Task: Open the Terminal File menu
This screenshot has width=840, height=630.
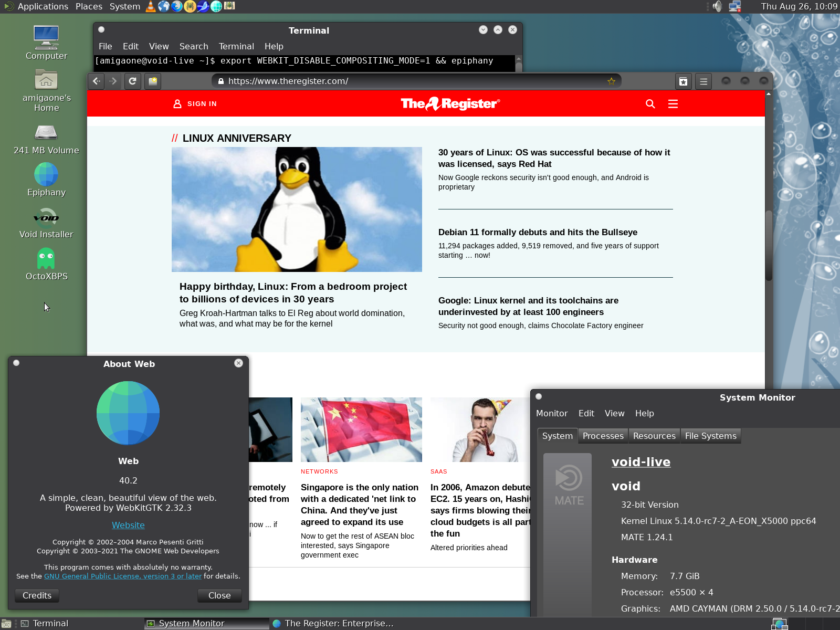Action: 106,46
